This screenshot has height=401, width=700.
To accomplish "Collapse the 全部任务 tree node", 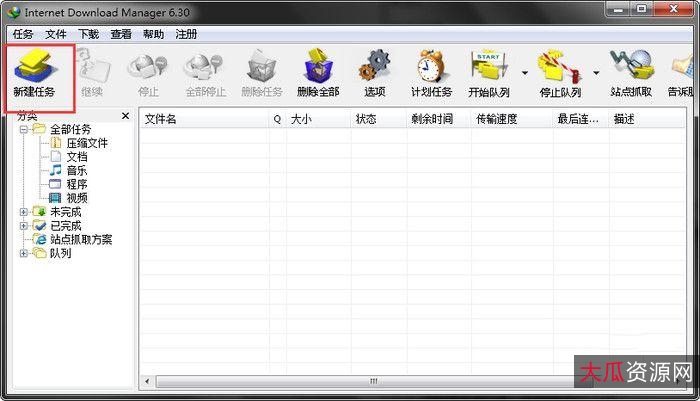I will (24, 129).
